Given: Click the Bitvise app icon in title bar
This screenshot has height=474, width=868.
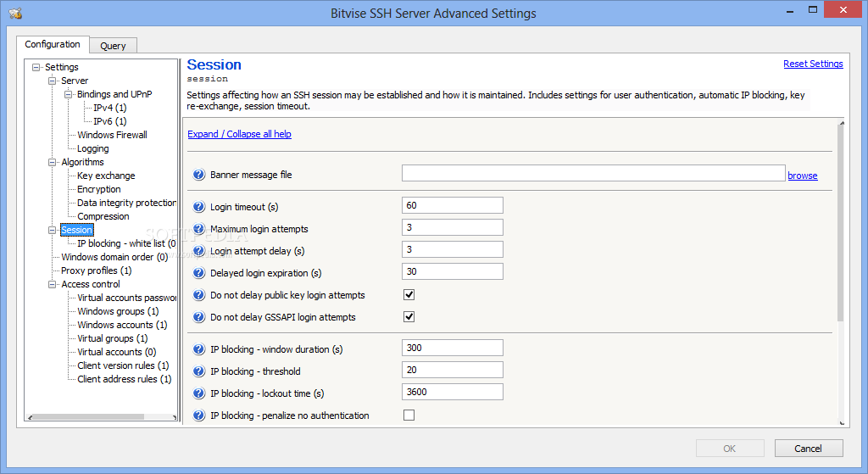Looking at the screenshot, I should [15, 14].
